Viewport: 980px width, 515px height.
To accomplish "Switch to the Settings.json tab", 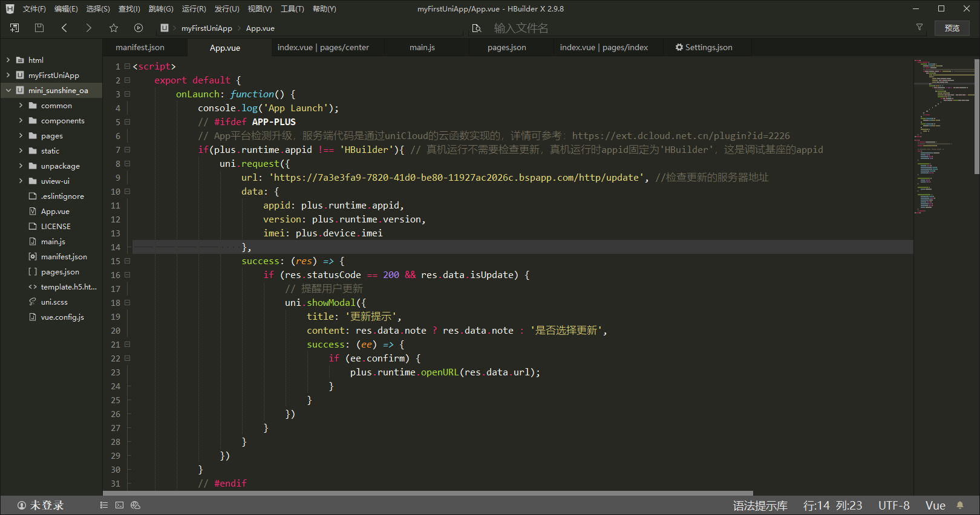I will click(x=708, y=47).
